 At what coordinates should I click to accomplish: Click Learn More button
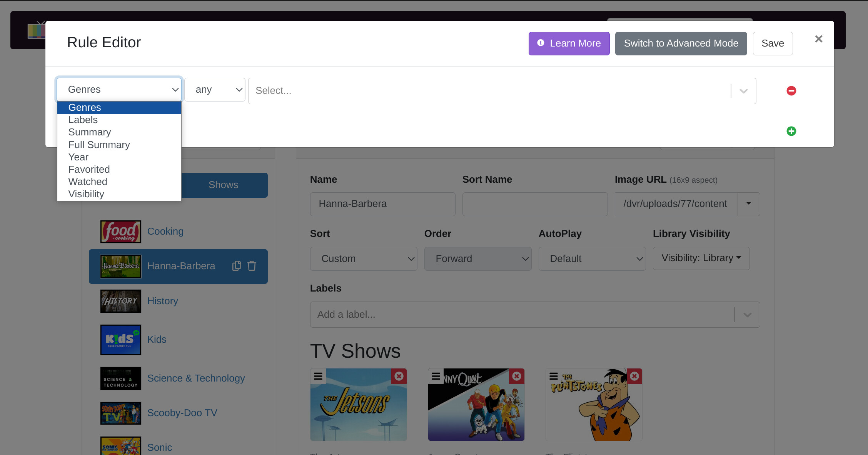pos(569,43)
